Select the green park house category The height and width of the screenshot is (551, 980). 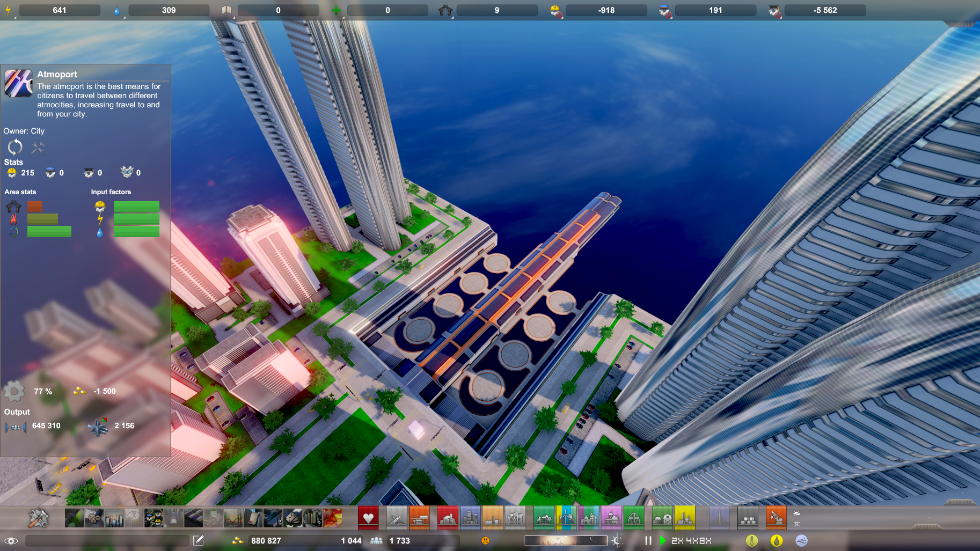[544, 518]
